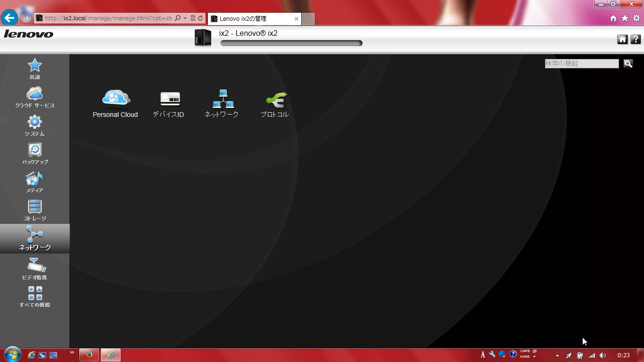Open the プロトコル feature

click(275, 104)
